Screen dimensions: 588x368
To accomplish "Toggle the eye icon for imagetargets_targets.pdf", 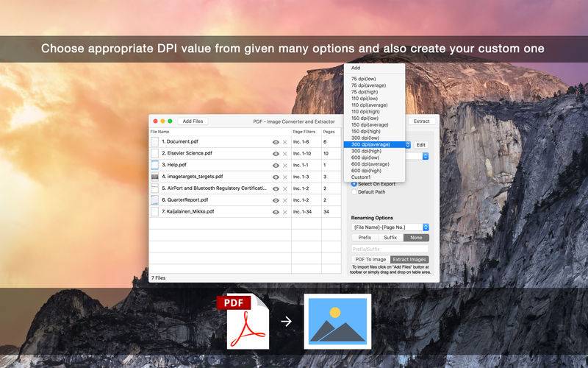I will (276, 177).
